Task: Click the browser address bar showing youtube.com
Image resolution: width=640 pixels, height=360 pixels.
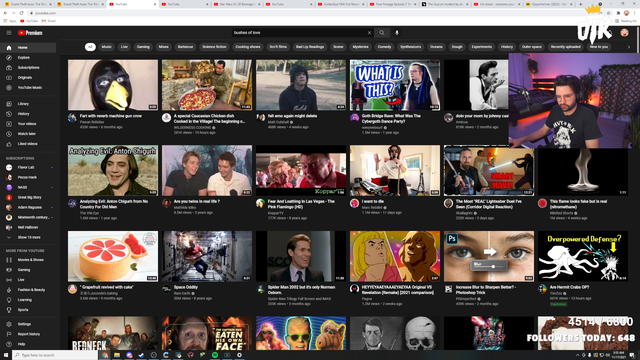Action: point(310,13)
